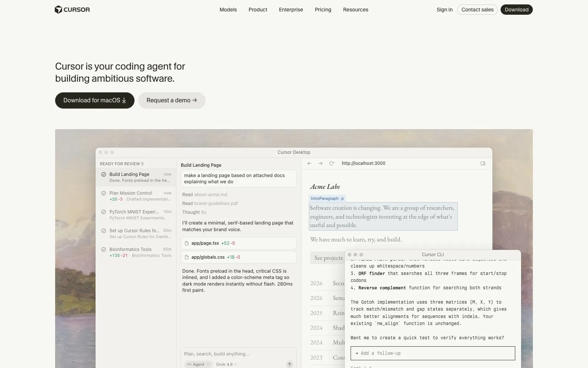Click the browser back arrow
This screenshot has height=368, width=588.
coord(309,163)
